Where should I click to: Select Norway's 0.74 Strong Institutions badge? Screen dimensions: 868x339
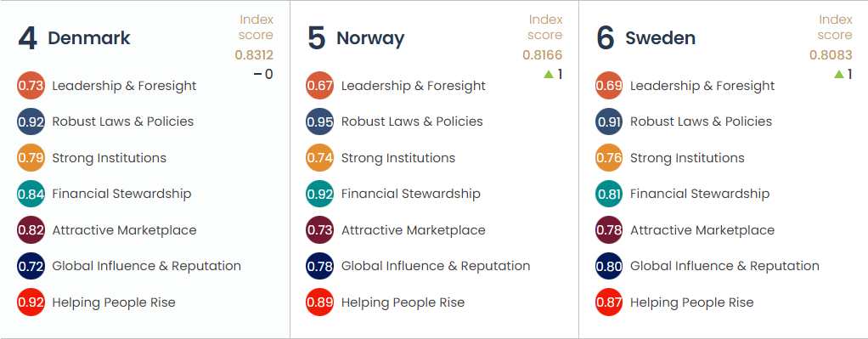click(320, 158)
